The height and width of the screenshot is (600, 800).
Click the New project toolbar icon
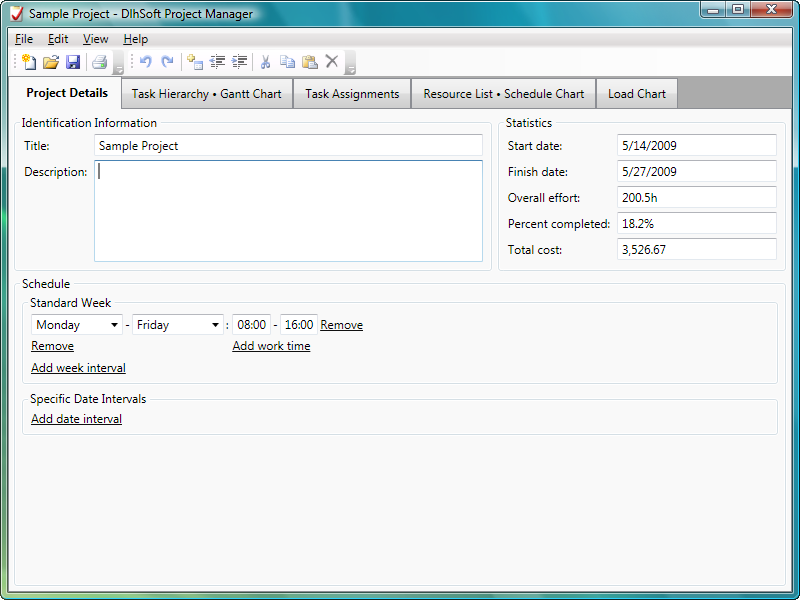click(29, 62)
